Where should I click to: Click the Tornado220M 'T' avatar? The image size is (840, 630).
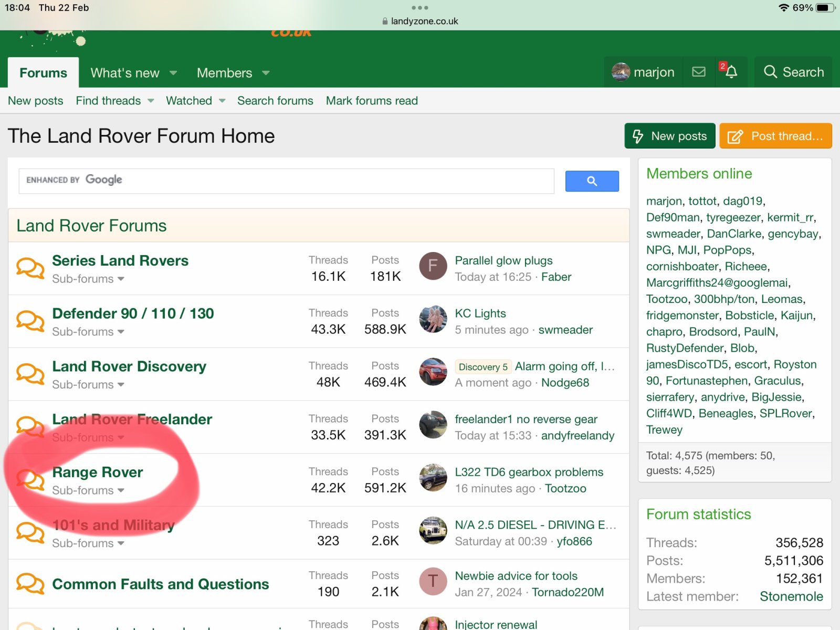[x=433, y=581]
